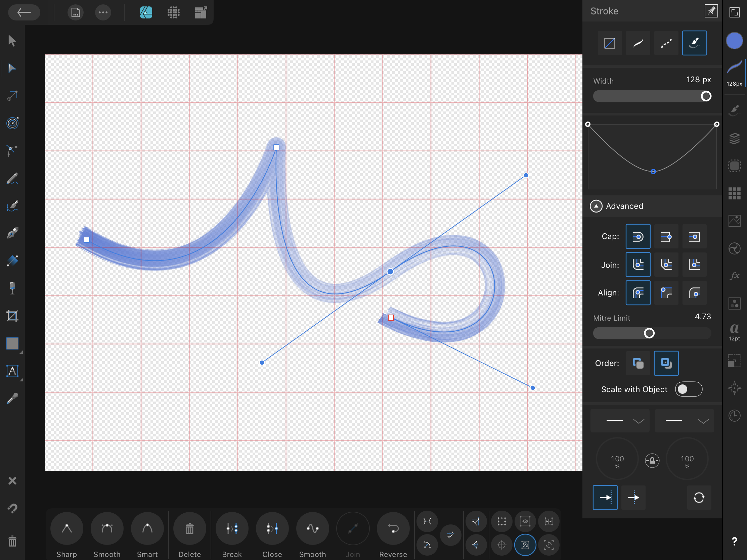Screen dimensions: 747x560
Task: Select the Move tool arrow
Action: click(x=12, y=41)
